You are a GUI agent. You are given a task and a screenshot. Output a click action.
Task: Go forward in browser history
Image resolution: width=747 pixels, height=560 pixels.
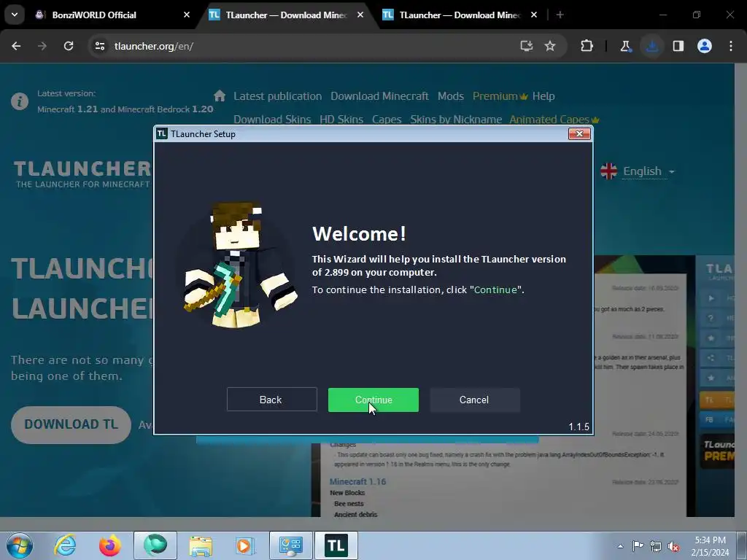[42, 46]
